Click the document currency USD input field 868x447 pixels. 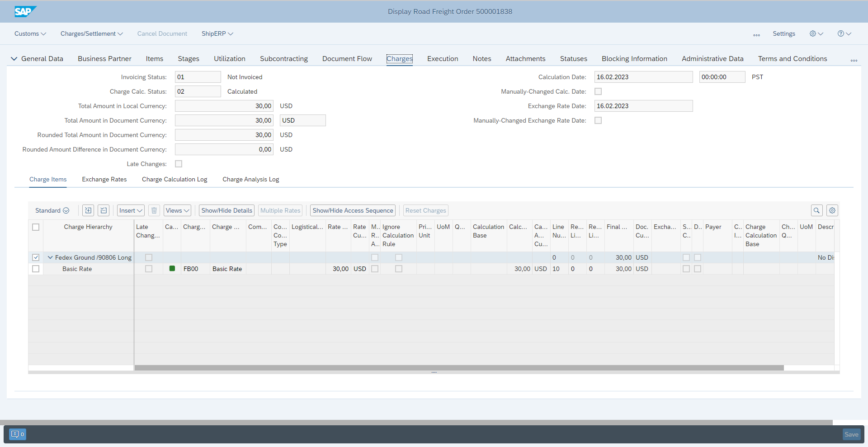coord(303,120)
